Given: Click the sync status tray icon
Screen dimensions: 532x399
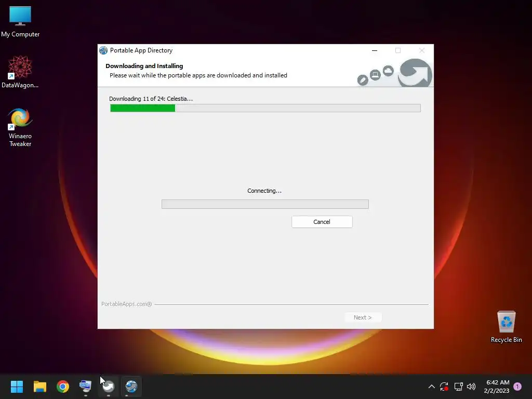Looking at the screenshot, I should click(444, 387).
